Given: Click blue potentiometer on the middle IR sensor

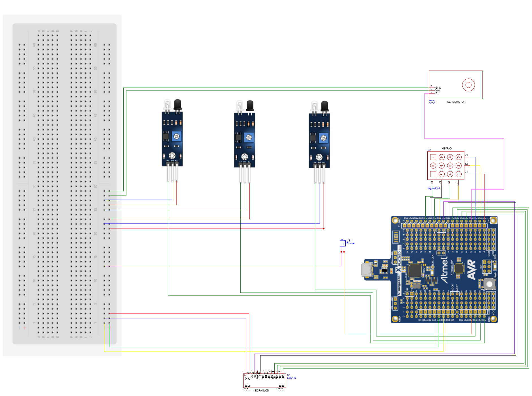Looking at the screenshot, I should 249,138.
